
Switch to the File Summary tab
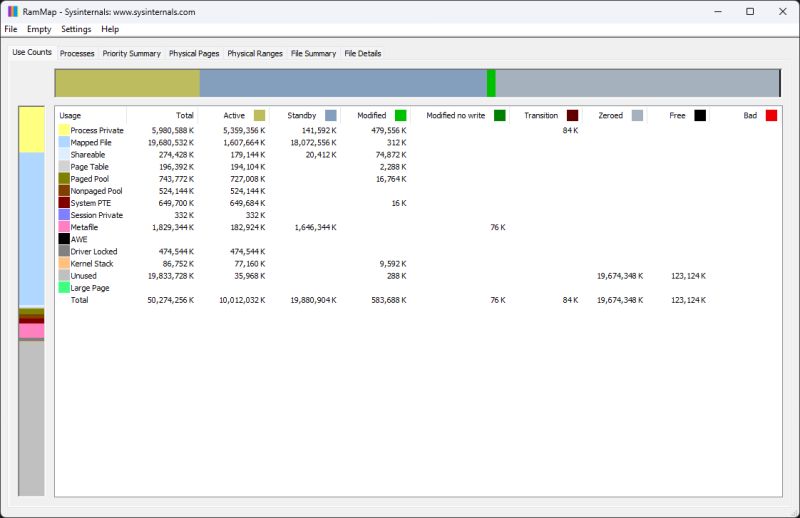point(313,53)
